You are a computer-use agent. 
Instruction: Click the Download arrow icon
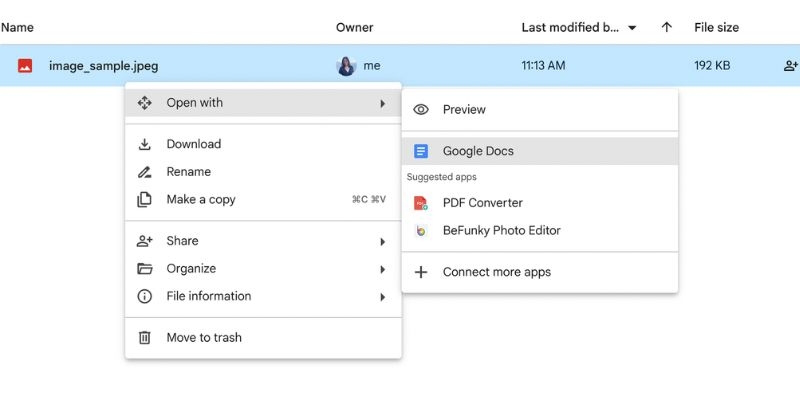[144, 144]
